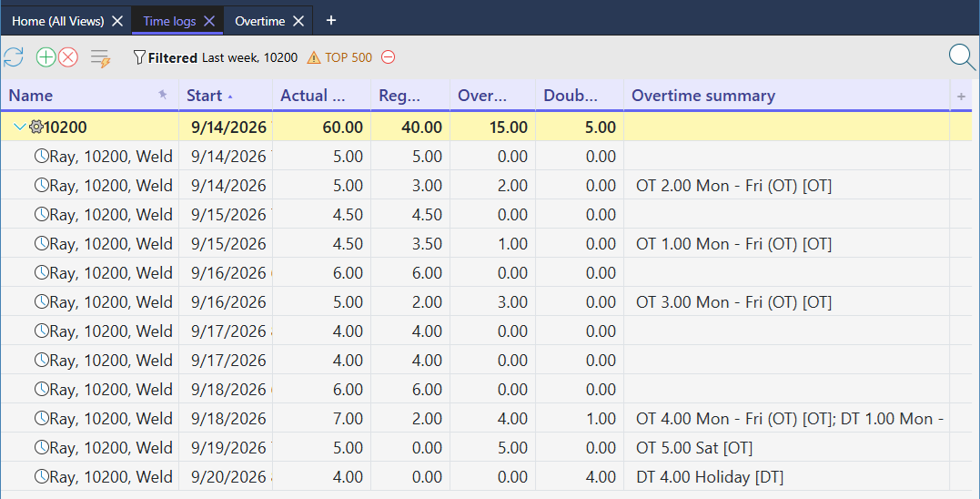The image size is (980, 499).
Task: Add column using plus in header
Action: click(961, 97)
